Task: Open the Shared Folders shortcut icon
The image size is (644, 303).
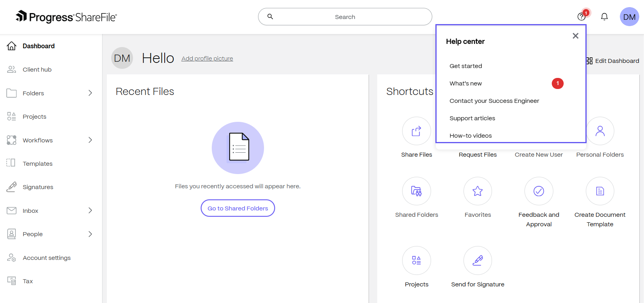Action: coord(416,191)
